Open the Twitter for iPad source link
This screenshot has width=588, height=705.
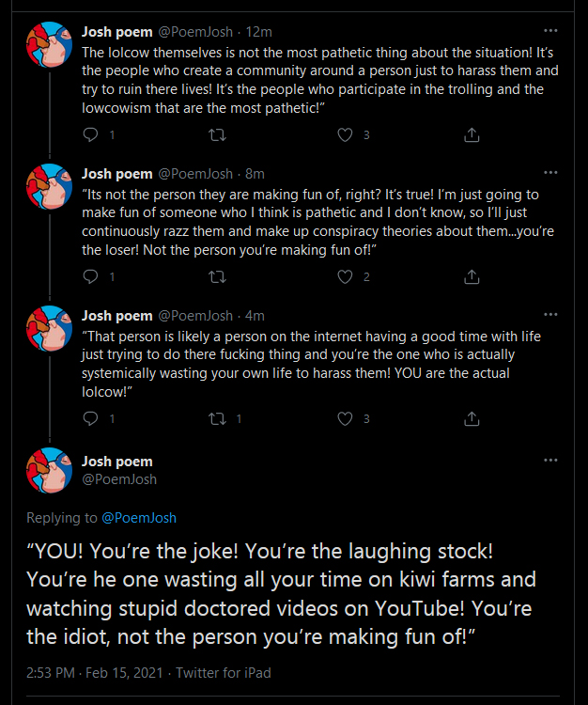click(224, 673)
